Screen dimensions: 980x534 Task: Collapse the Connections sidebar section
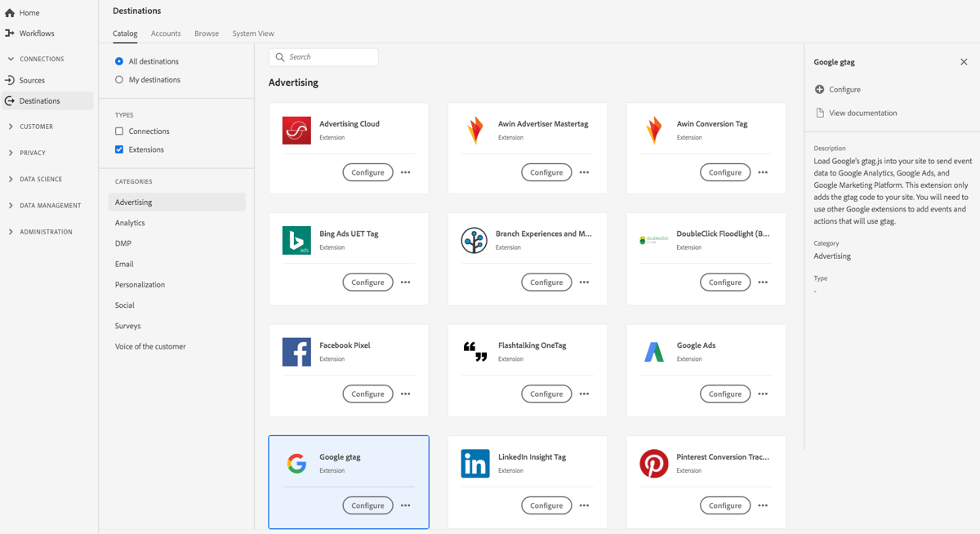[x=10, y=58]
